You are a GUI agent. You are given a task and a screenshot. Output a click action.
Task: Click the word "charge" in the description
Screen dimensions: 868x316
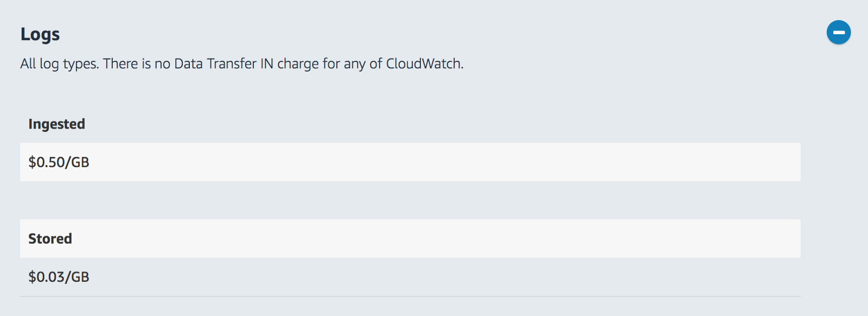pos(298,64)
